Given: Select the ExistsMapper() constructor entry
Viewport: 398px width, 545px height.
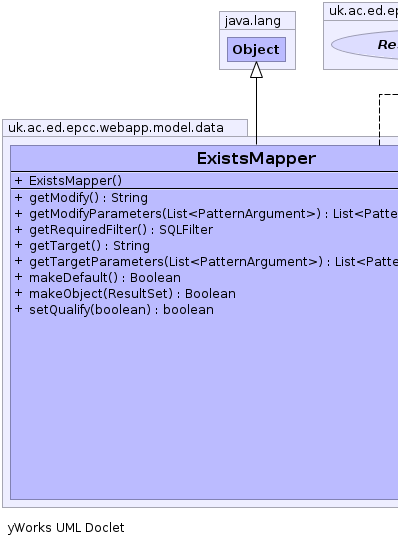Looking at the screenshot, I should click(x=75, y=181).
